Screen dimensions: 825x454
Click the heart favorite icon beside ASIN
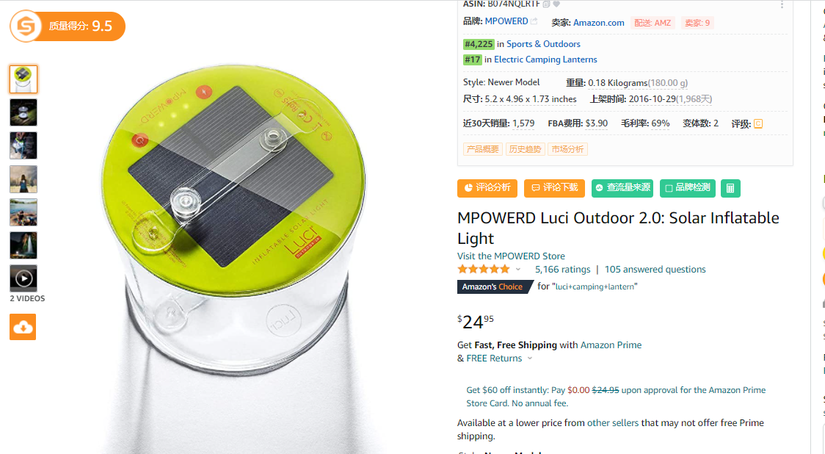coord(556,4)
